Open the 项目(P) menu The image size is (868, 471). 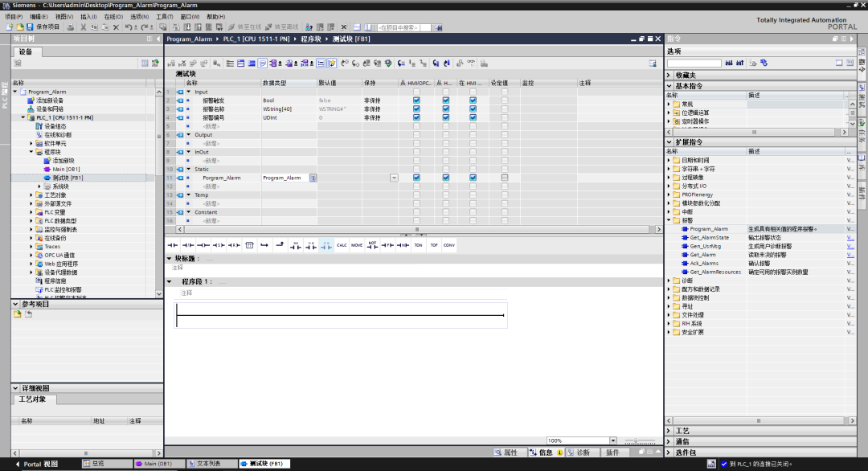point(14,17)
